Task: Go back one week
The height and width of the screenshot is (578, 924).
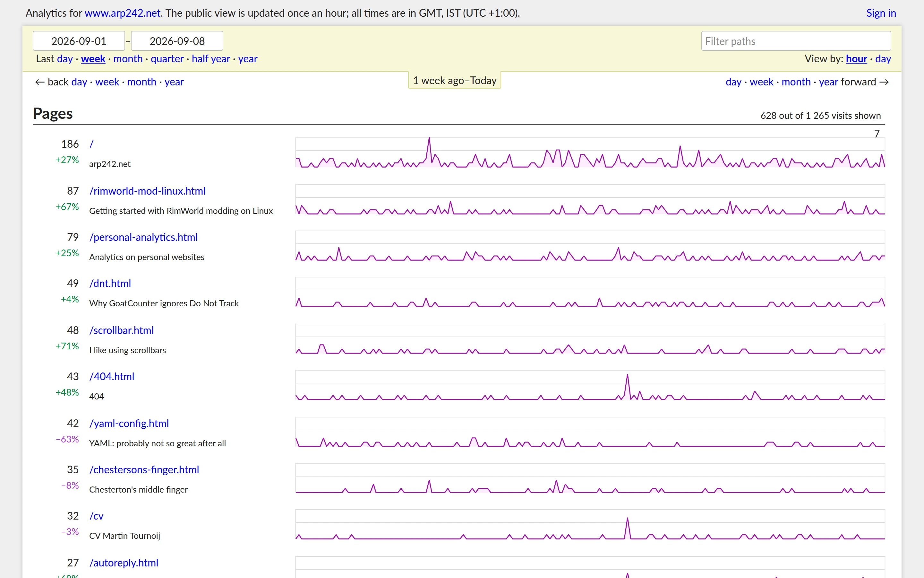Action: tap(107, 82)
